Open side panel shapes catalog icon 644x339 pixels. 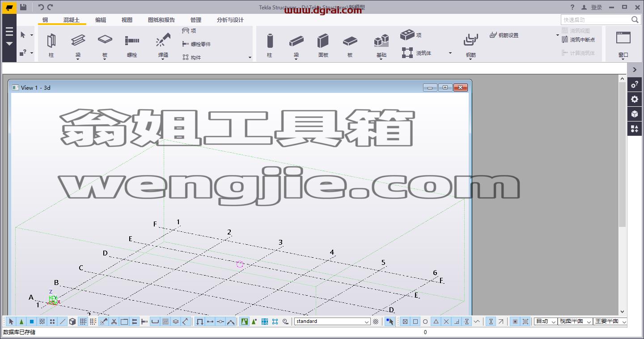pos(634,129)
